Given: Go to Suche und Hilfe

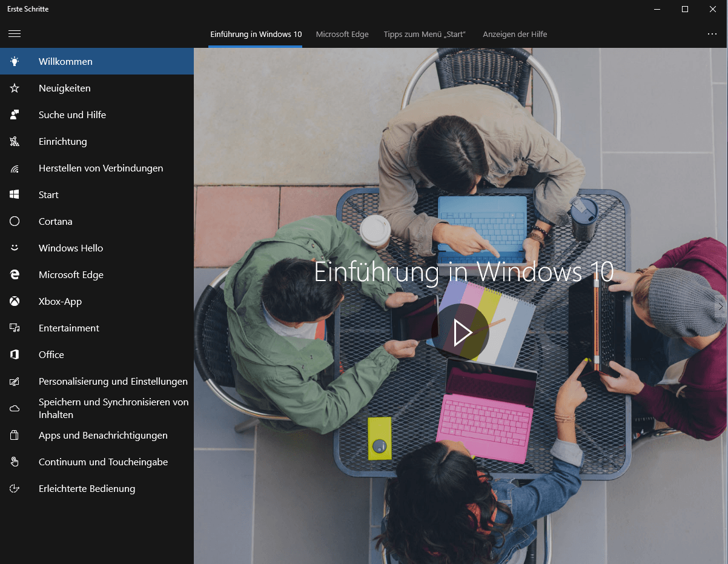Looking at the screenshot, I should point(97,114).
